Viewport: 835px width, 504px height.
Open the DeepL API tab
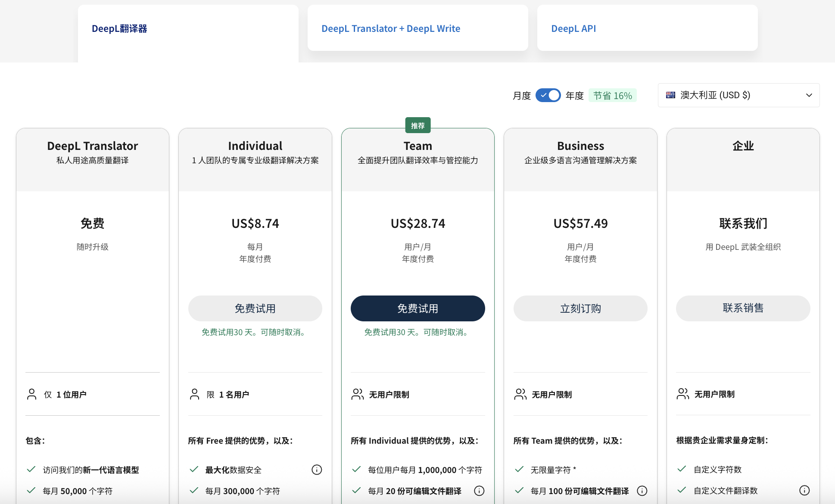647,28
